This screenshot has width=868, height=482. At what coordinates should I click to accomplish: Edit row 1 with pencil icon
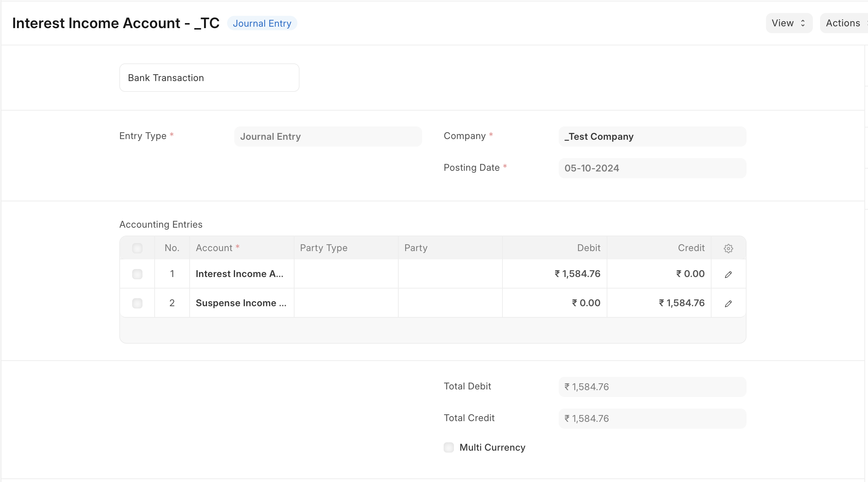pyautogui.click(x=728, y=275)
